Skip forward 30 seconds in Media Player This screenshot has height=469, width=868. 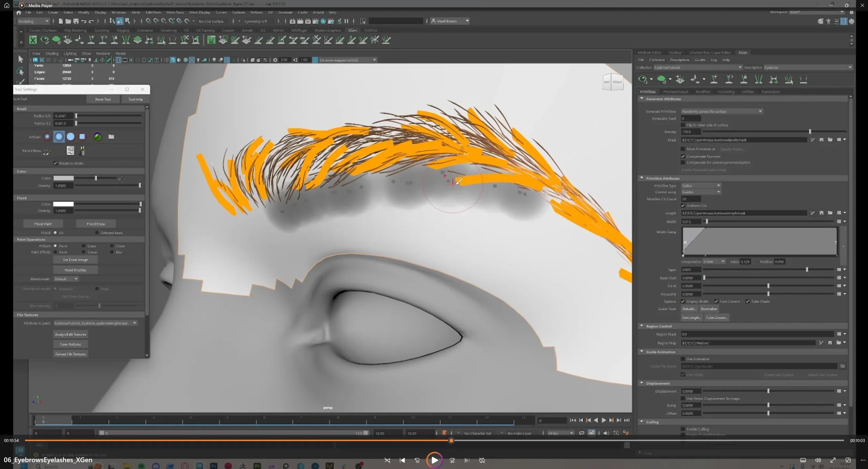[x=452, y=460]
